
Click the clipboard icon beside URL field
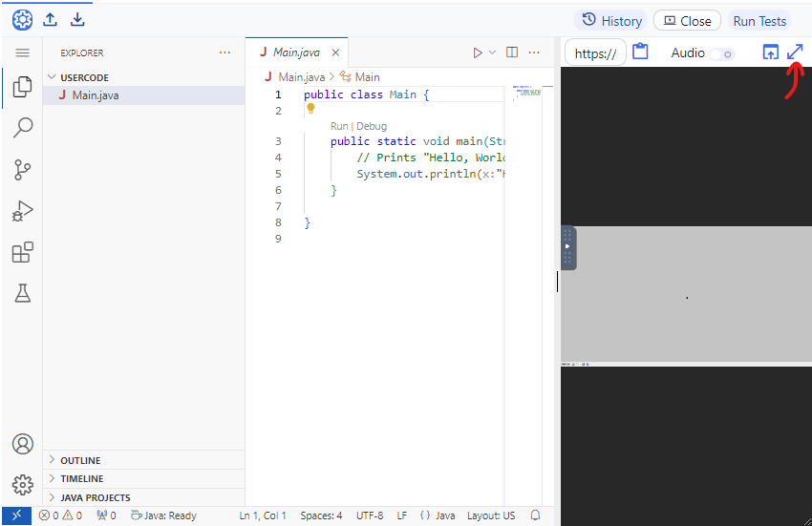tap(640, 53)
